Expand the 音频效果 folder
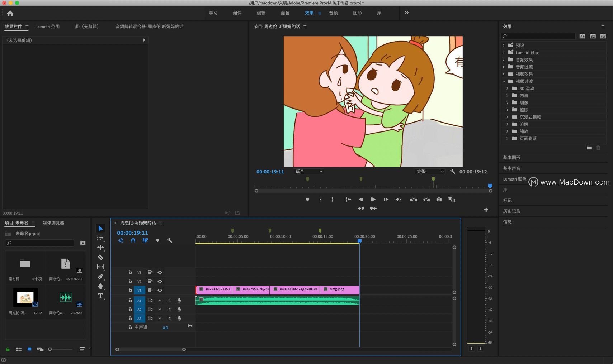 [x=504, y=60]
